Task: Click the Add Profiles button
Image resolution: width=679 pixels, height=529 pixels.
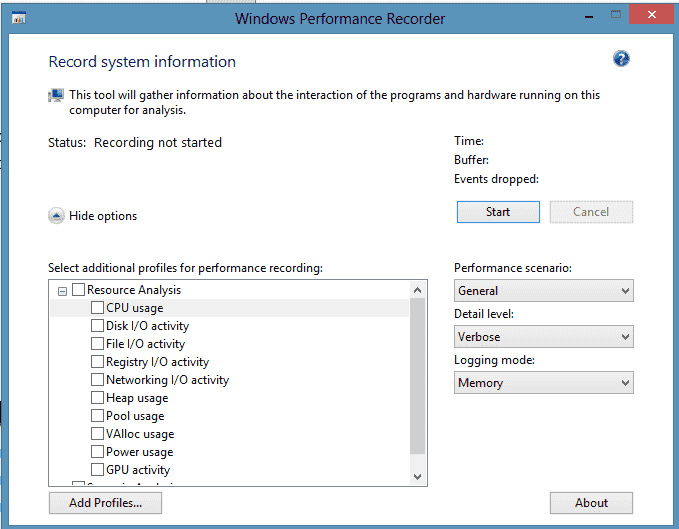Action: [105, 503]
